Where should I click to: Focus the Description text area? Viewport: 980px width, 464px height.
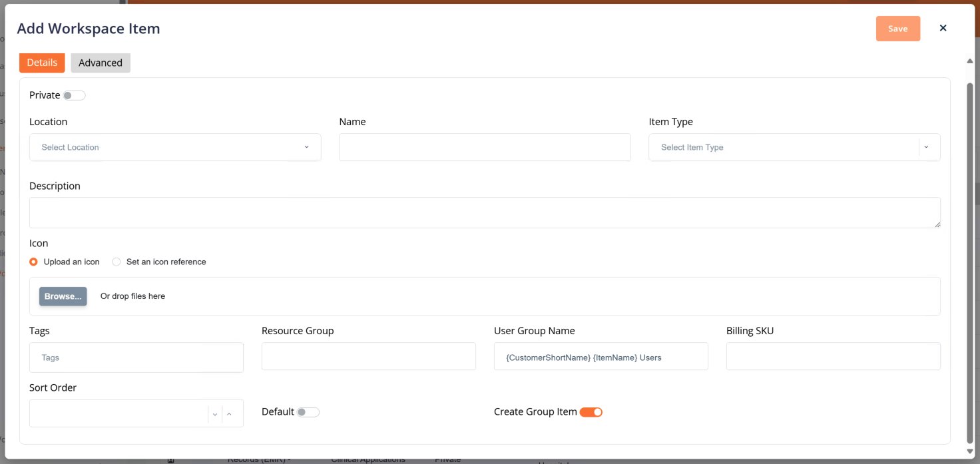point(484,212)
